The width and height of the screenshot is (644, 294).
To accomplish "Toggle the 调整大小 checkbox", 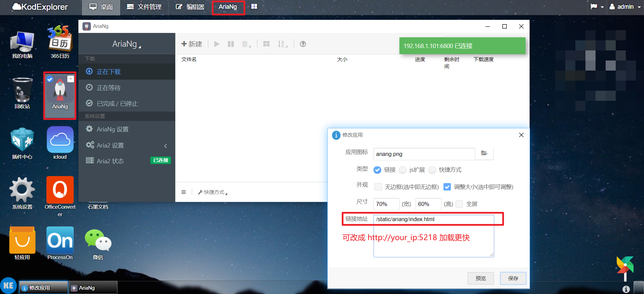I will [447, 187].
